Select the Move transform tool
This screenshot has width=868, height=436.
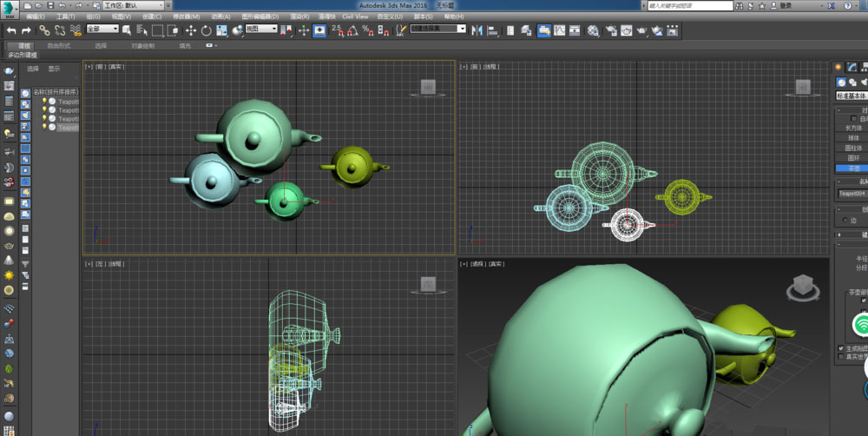(191, 30)
